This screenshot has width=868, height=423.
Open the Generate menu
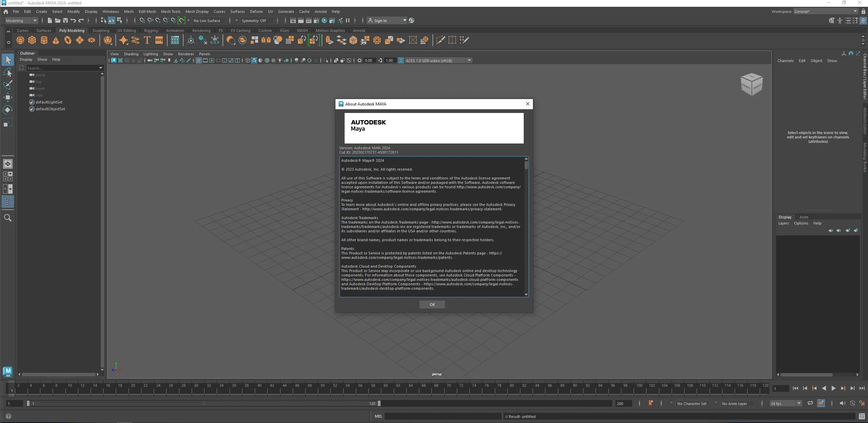click(286, 11)
